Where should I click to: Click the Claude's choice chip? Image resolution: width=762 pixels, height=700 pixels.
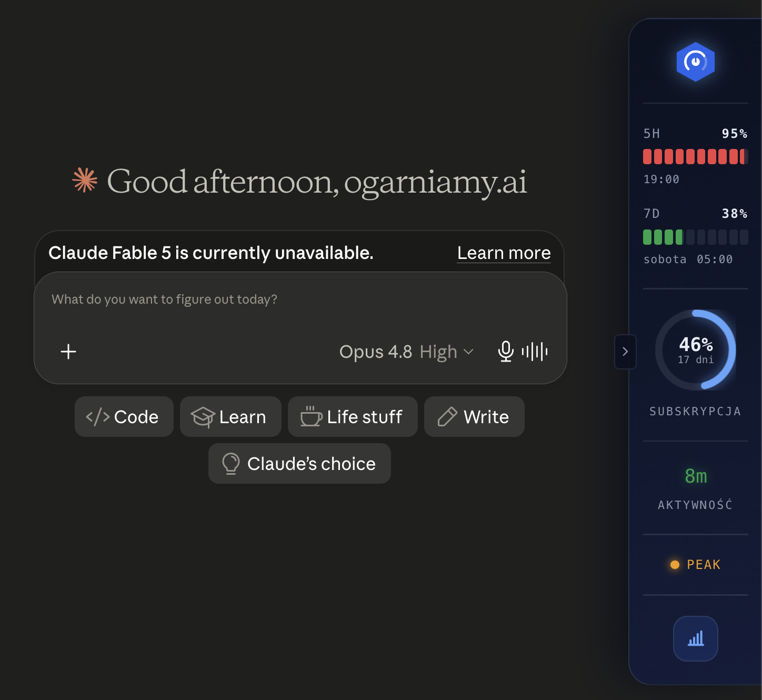(x=299, y=464)
